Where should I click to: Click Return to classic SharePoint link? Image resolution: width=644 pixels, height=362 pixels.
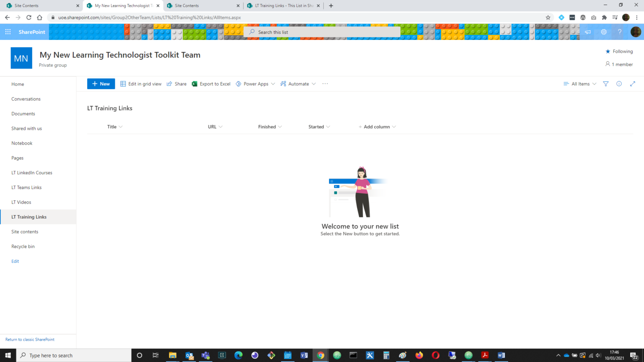[x=30, y=339]
